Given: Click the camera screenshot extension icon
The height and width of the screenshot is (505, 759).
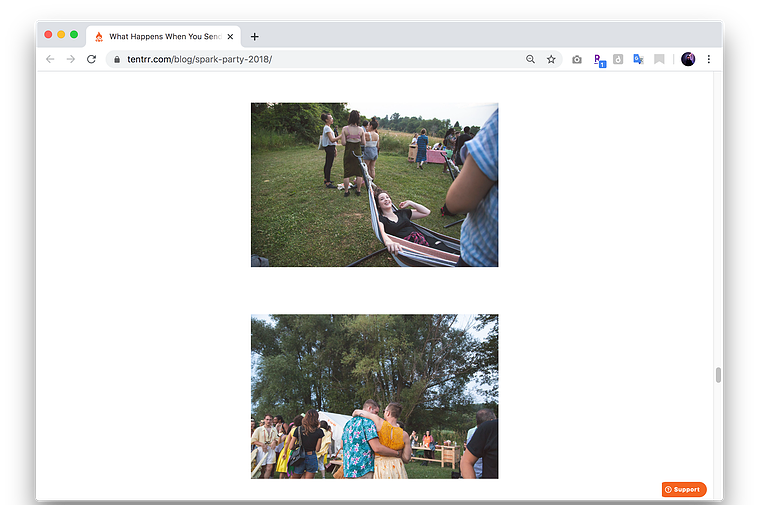Looking at the screenshot, I should pos(577,60).
